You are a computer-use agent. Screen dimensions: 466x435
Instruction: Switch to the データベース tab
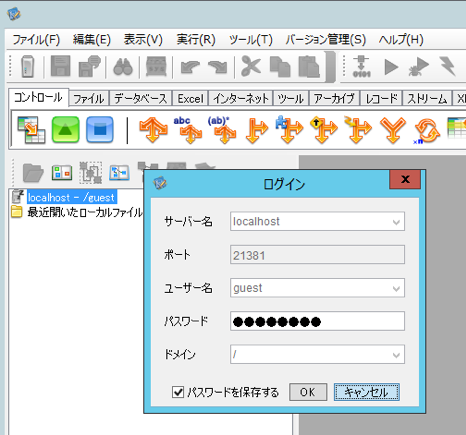point(140,99)
